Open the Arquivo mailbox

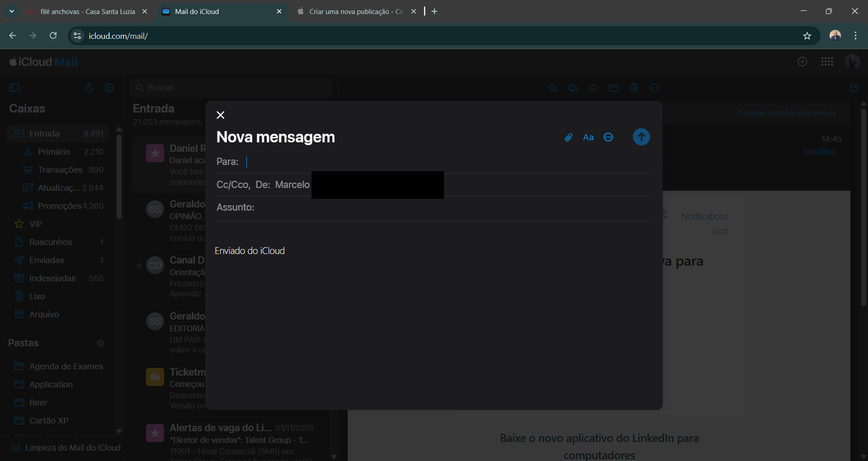(58, 315)
